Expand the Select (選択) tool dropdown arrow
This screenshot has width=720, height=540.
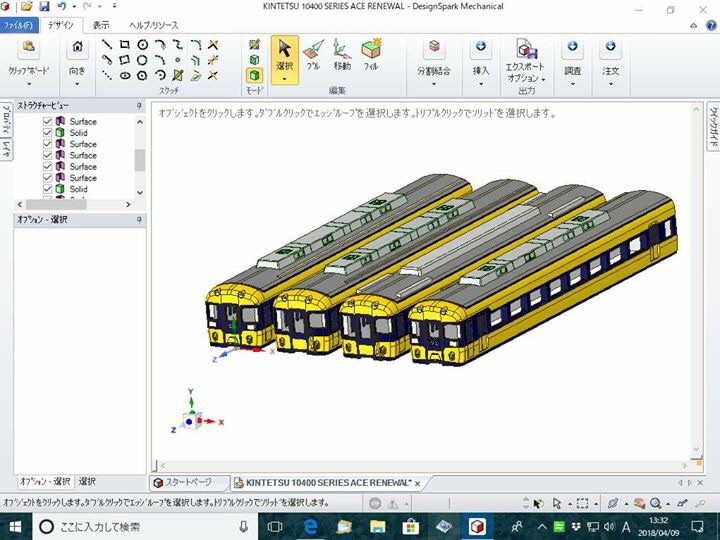pyautogui.click(x=285, y=79)
